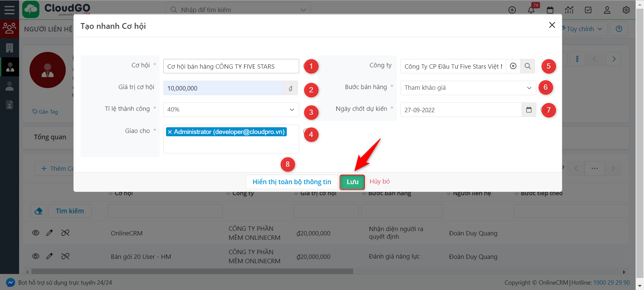Expand the top search bar dropdown arrow
Screen dimensions: 644x290
pos(303,10)
